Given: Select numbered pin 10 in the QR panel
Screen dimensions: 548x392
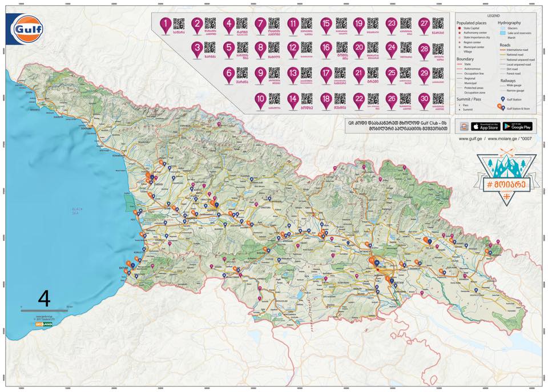Looking at the screenshot, I should (x=261, y=100).
